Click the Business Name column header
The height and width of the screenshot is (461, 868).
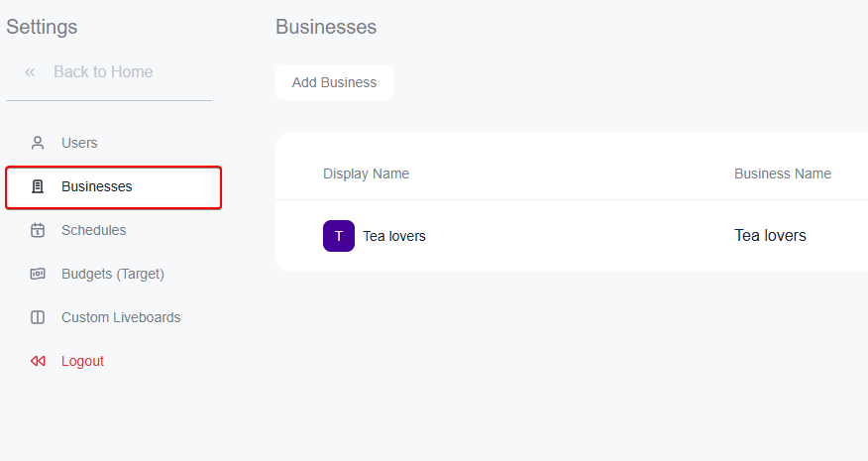782,173
